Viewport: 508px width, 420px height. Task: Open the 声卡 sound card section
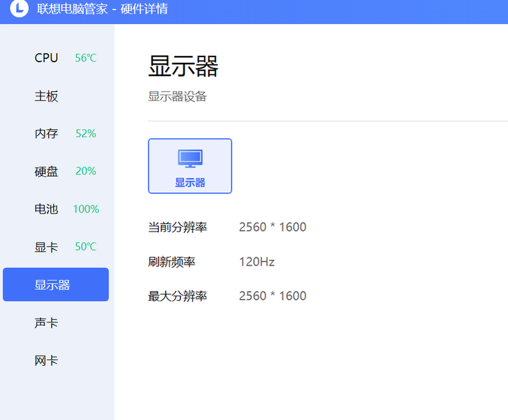tap(46, 323)
